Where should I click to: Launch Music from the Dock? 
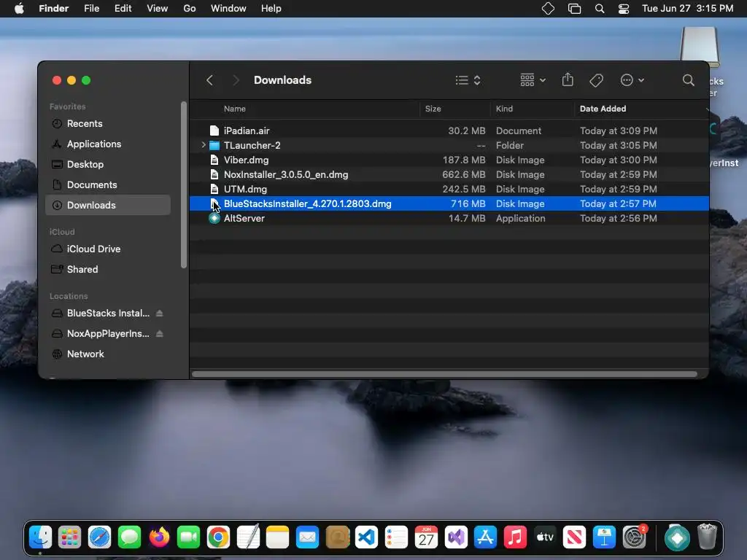[515, 537]
